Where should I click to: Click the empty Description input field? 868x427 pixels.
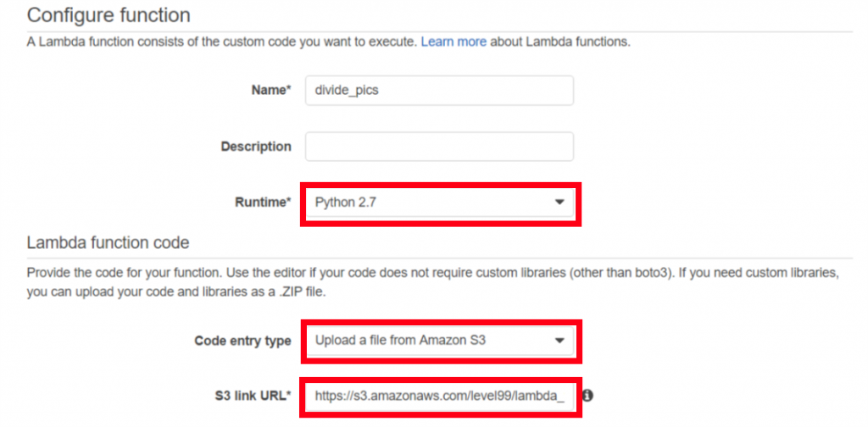[x=439, y=147]
